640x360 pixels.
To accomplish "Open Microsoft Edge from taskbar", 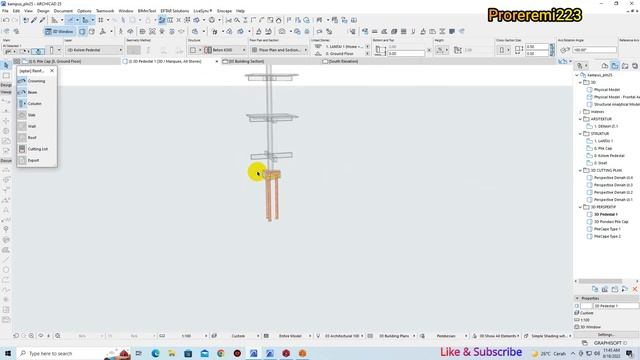I will [x=156, y=353].
